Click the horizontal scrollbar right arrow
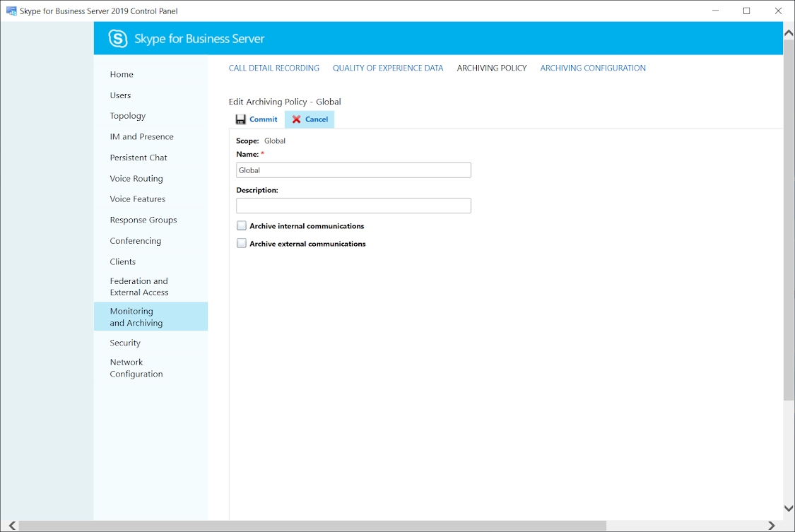795x532 pixels. click(x=771, y=526)
